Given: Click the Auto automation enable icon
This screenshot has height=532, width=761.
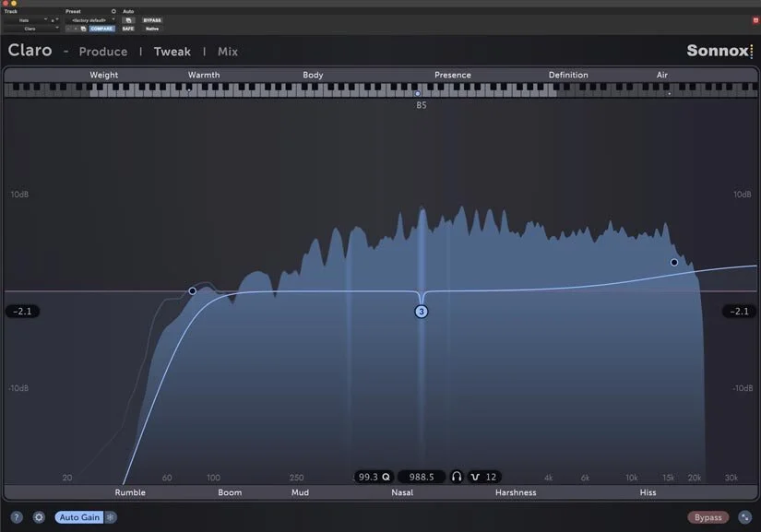Looking at the screenshot, I should pos(128,20).
